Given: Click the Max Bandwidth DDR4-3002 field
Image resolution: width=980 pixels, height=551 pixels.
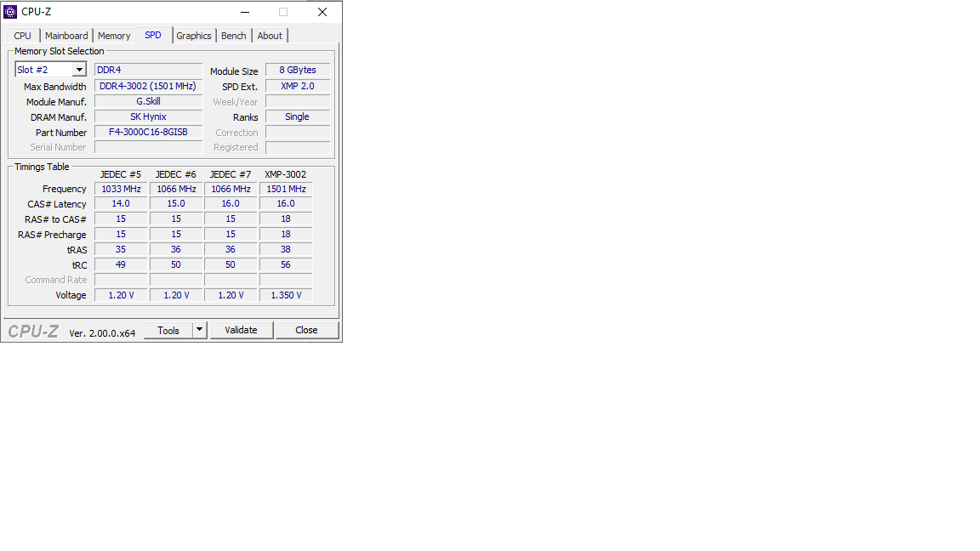Looking at the screenshot, I should coord(149,86).
